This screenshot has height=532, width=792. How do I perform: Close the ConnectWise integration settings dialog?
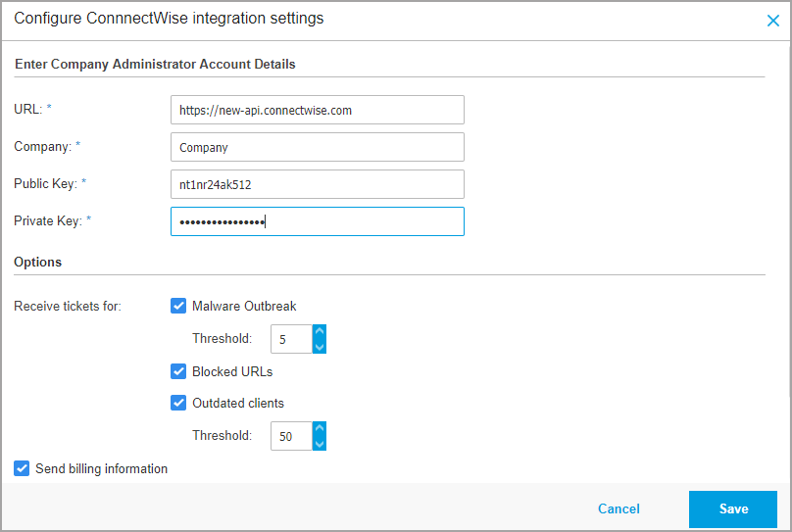coord(772,20)
